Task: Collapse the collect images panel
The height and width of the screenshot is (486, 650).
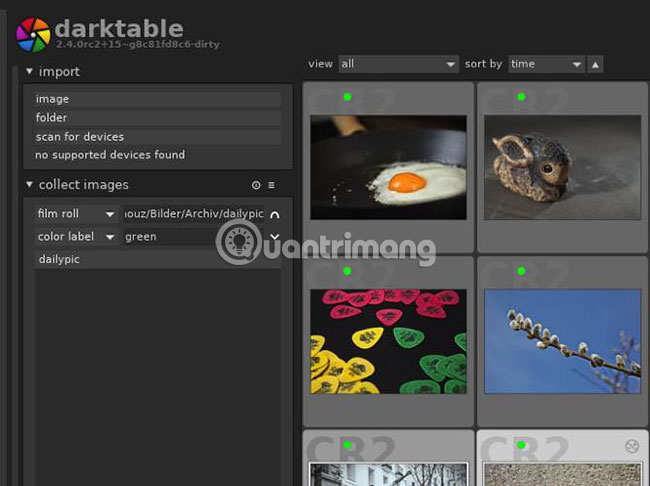Action: tap(29, 185)
